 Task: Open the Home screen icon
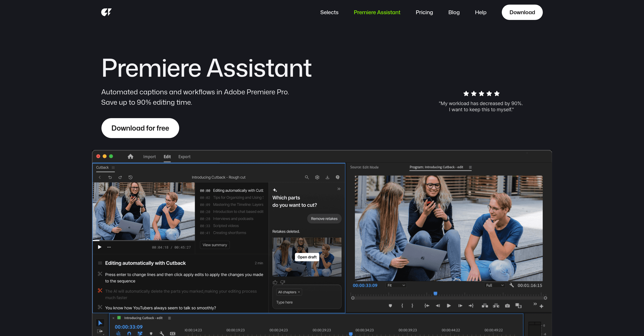pyautogui.click(x=131, y=157)
